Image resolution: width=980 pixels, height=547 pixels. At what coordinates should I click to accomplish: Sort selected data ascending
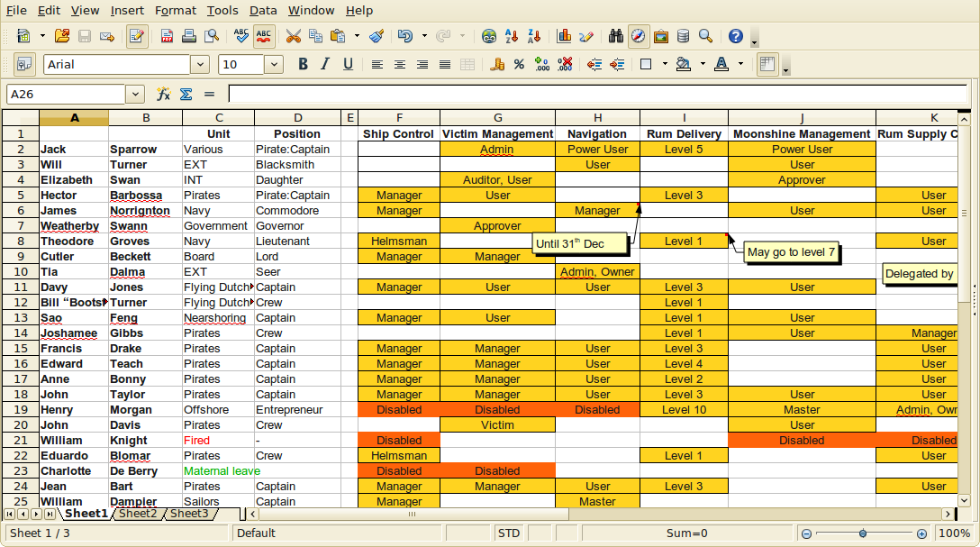(x=512, y=36)
